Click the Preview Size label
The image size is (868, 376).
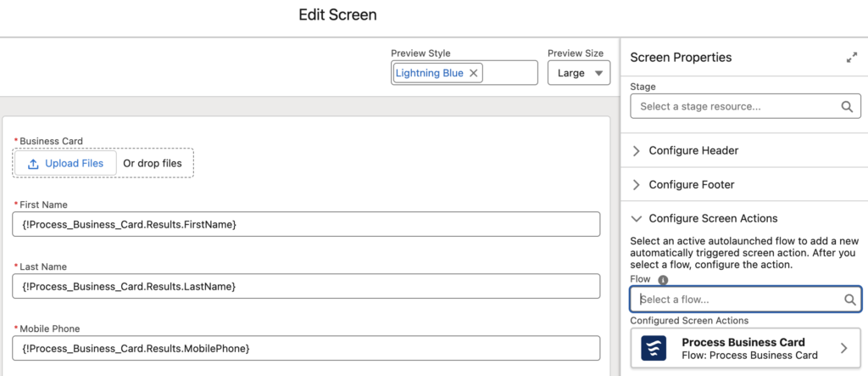click(x=576, y=53)
